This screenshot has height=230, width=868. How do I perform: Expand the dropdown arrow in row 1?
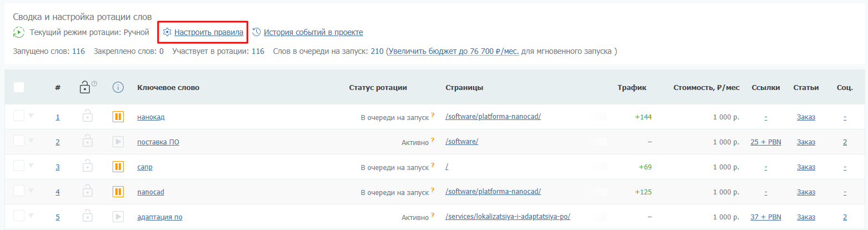click(x=31, y=116)
